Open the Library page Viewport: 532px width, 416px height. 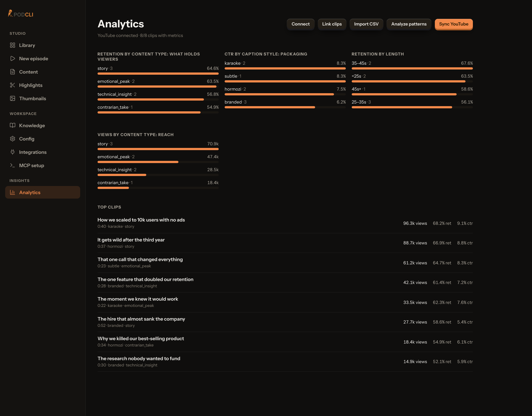tap(43, 45)
